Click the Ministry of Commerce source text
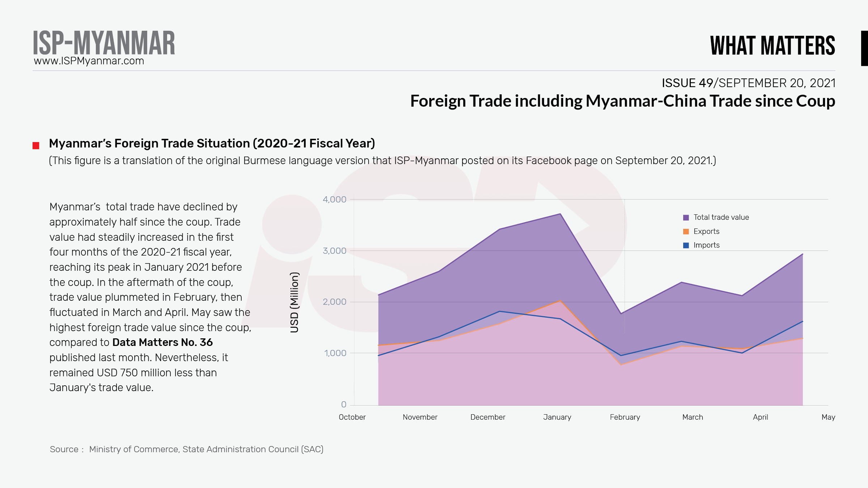This screenshot has width=868, height=488. coord(206,449)
